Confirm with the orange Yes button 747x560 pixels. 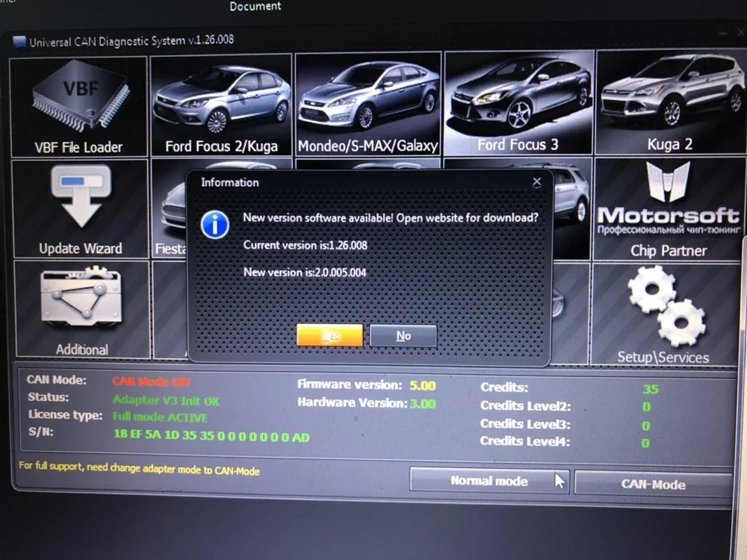329,335
